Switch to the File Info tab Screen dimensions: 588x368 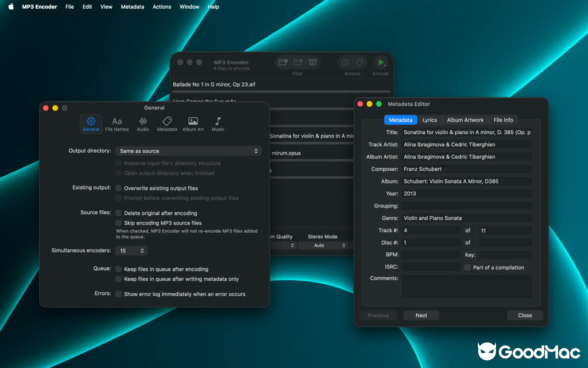(x=503, y=120)
